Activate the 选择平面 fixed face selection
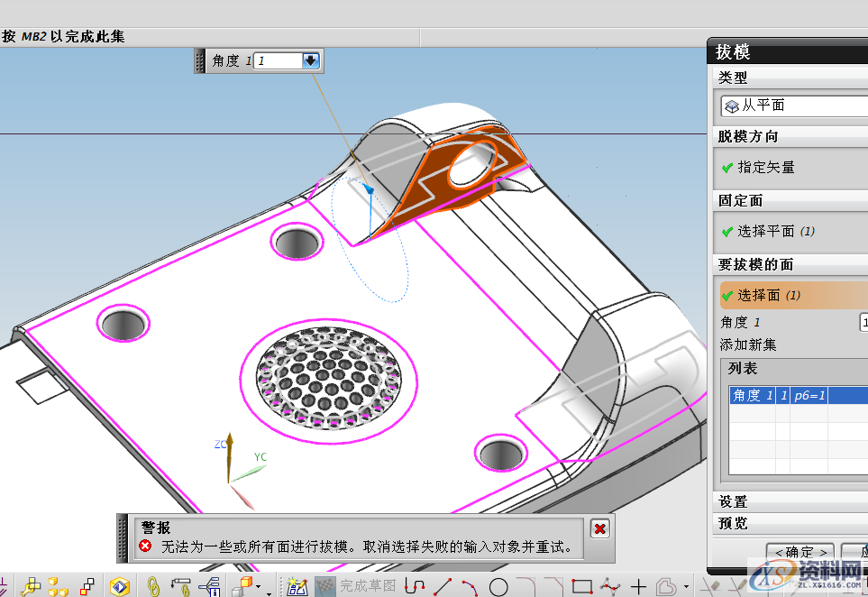This screenshot has width=868, height=597. tap(765, 231)
